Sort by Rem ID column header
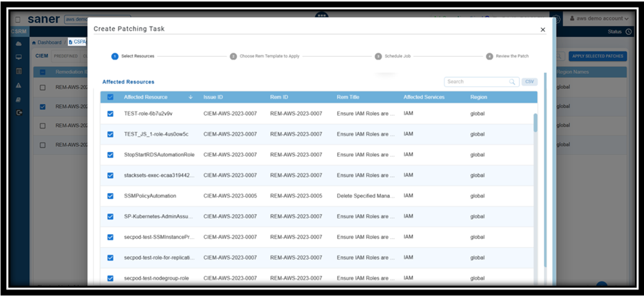This screenshot has width=644, height=297. tap(279, 97)
